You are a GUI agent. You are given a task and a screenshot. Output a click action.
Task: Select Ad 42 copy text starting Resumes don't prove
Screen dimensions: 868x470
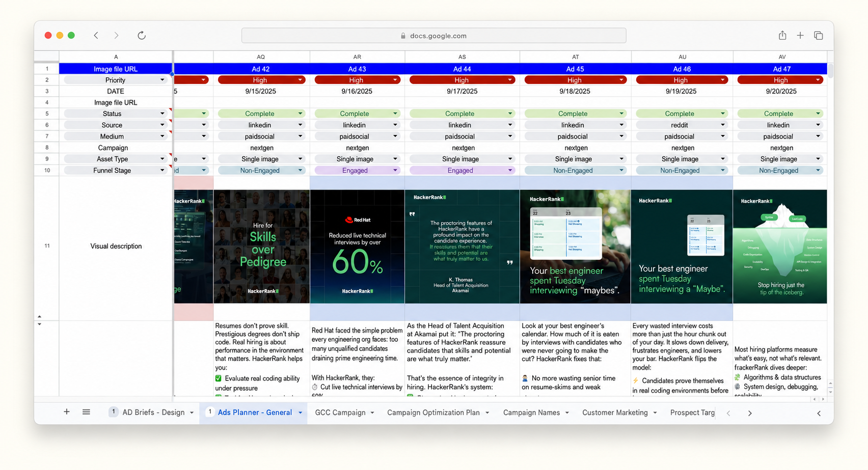pos(261,358)
